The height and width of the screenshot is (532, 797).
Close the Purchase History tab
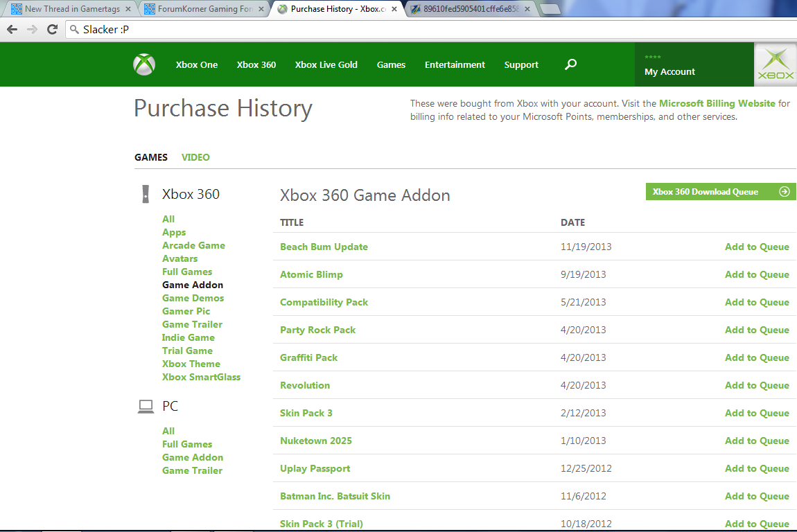point(394,9)
